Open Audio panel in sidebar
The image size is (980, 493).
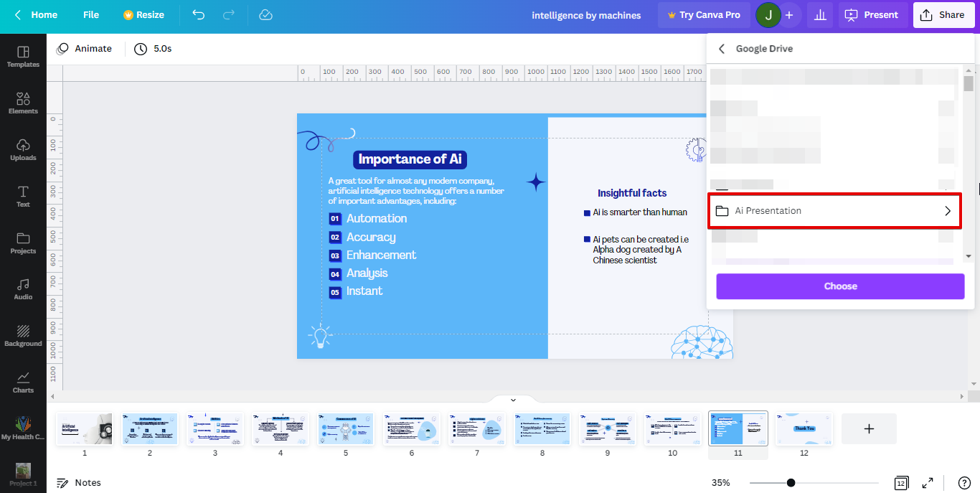coord(23,289)
